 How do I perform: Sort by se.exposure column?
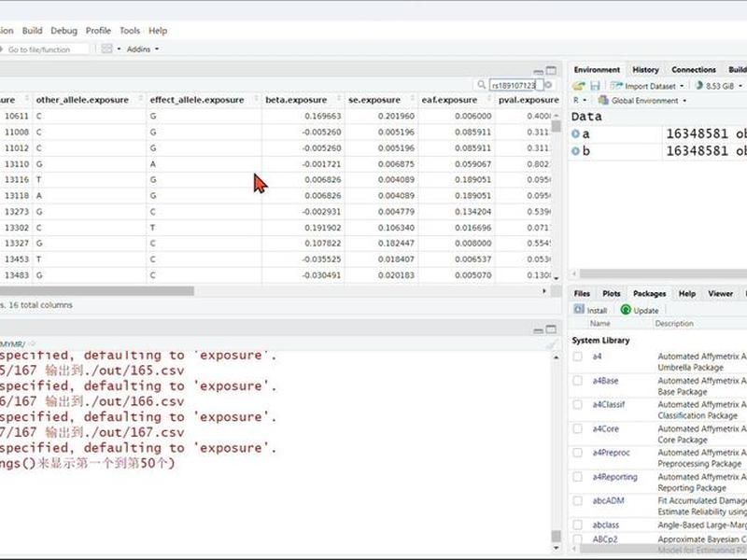pyautogui.click(x=381, y=100)
